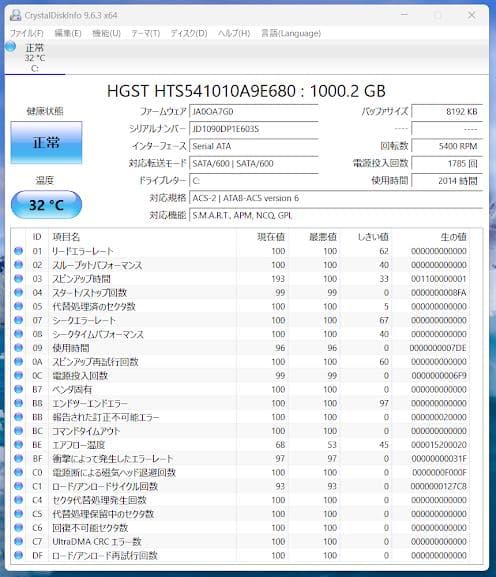Click the 正常 health status button
Image resolution: width=496 pixels, height=577 pixels.
(x=46, y=142)
